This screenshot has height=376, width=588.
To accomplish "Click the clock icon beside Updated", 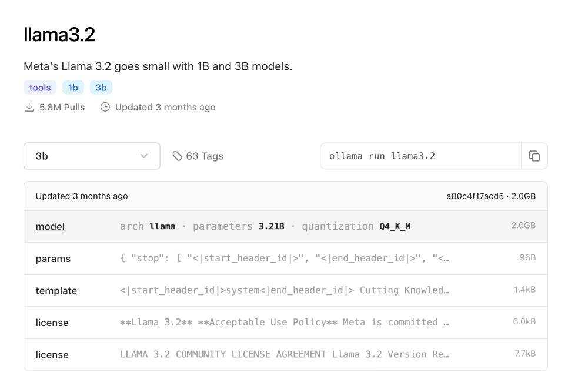I will click(105, 107).
